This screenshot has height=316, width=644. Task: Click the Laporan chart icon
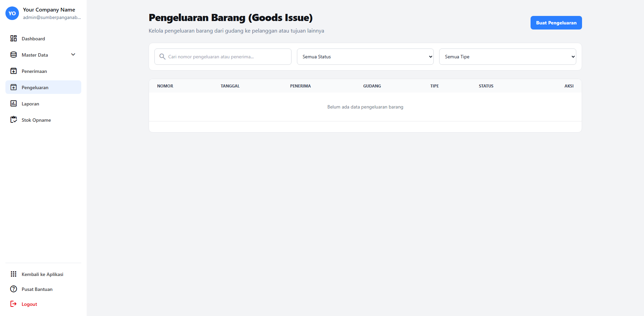coord(14,103)
